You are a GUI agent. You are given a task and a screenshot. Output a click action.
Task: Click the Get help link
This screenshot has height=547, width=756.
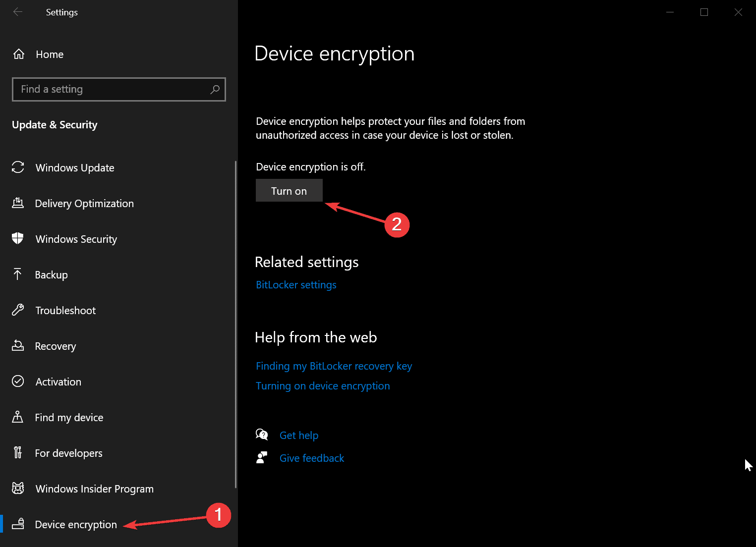[299, 436]
